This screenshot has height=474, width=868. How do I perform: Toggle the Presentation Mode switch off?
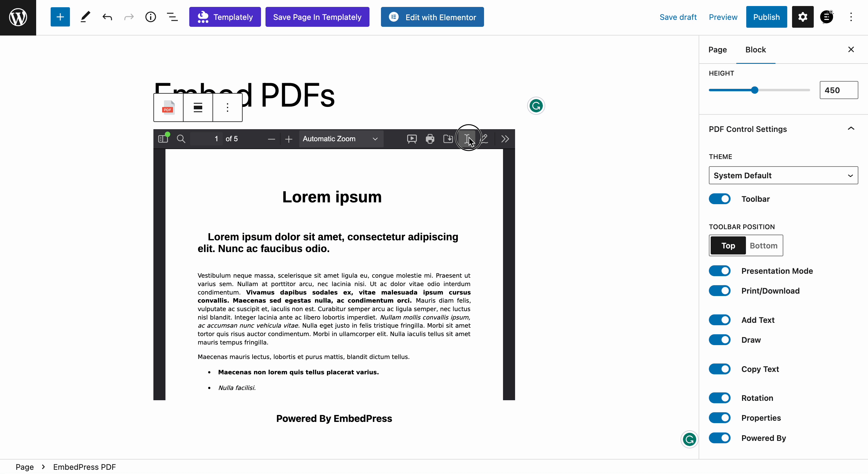click(x=720, y=270)
